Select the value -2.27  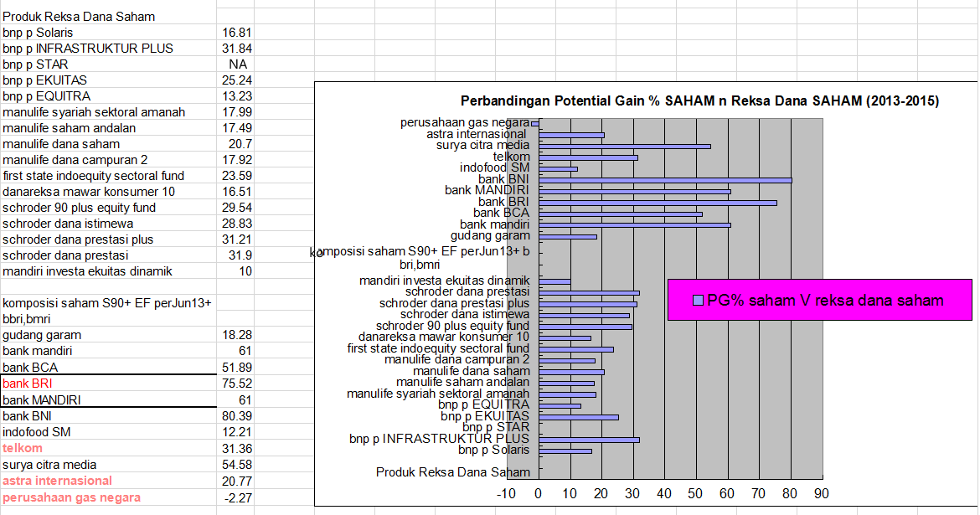[x=235, y=498]
